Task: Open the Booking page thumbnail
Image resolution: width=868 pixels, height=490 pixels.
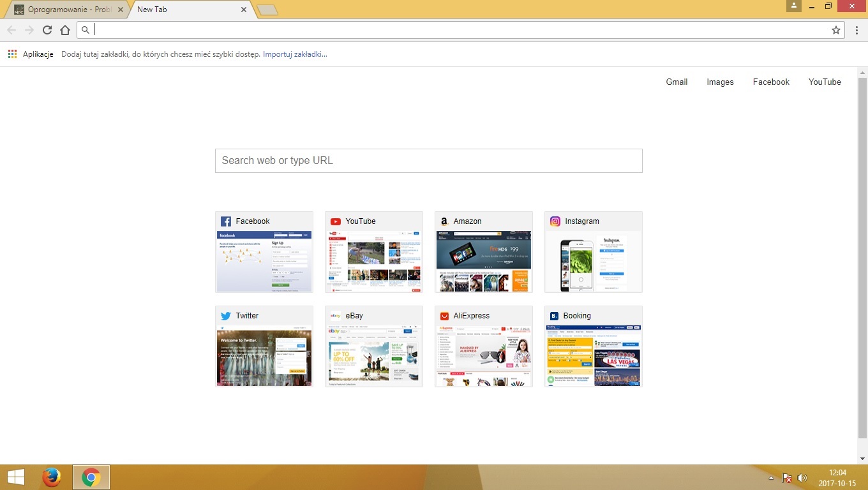Action: point(594,356)
